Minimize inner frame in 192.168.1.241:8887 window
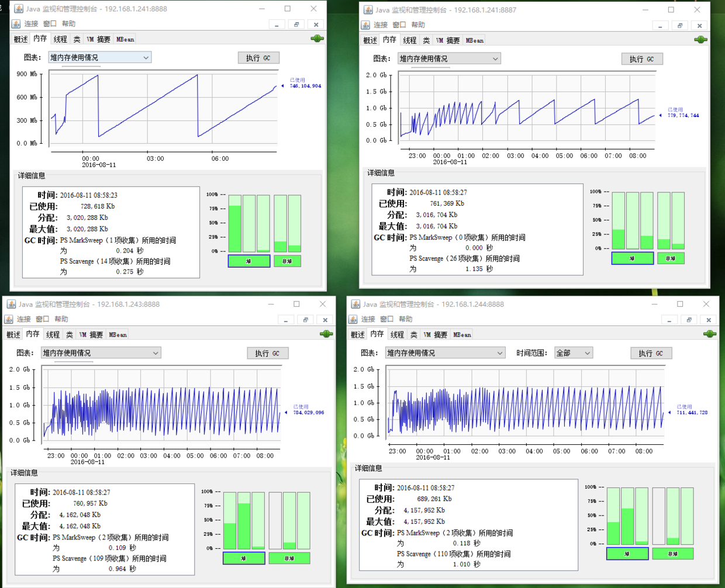 click(x=660, y=26)
